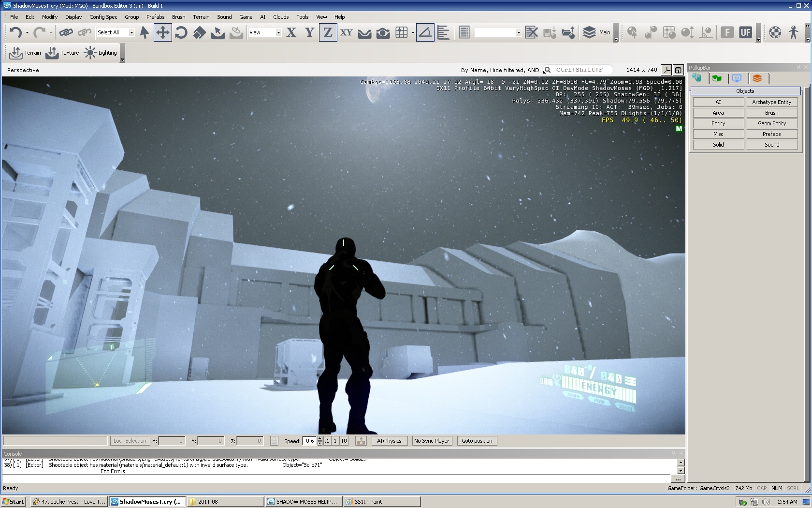This screenshot has height=508, width=812.
Task: Click the human figure icon in toolbar
Action: (x=793, y=32)
